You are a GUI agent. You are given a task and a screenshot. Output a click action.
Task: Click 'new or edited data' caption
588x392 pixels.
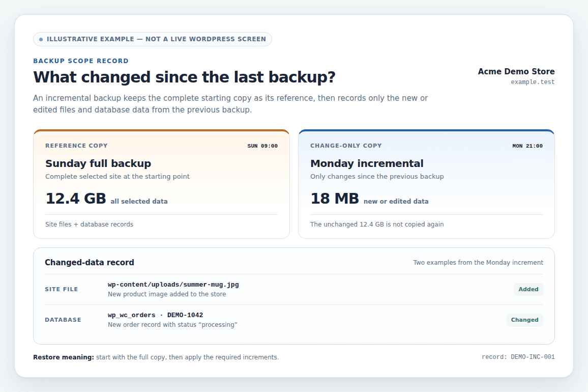click(396, 201)
